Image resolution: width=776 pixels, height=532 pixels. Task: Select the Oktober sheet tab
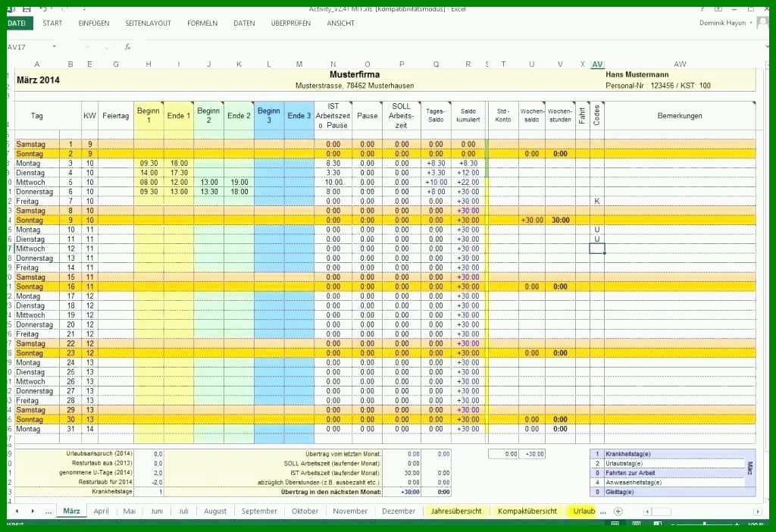tap(305, 512)
